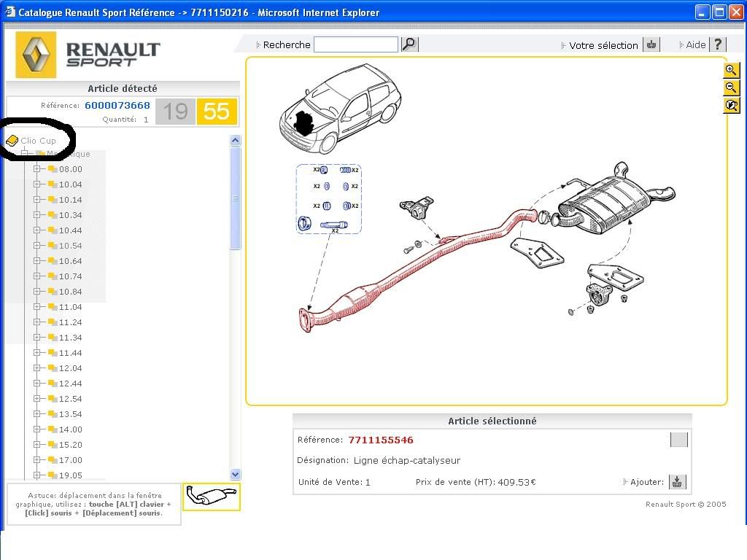Click the Ajouter label text
The height and width of the screenshot is (560, 747).
coord(646,482)
